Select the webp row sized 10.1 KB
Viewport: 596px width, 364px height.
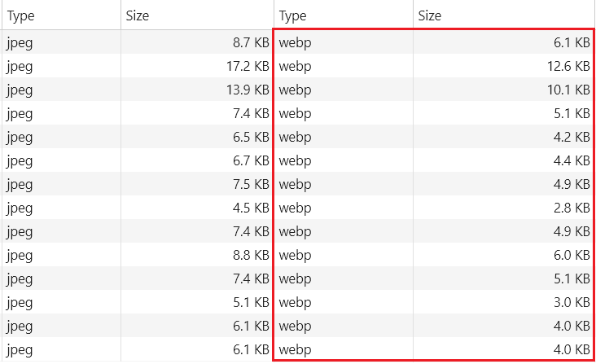435,90
